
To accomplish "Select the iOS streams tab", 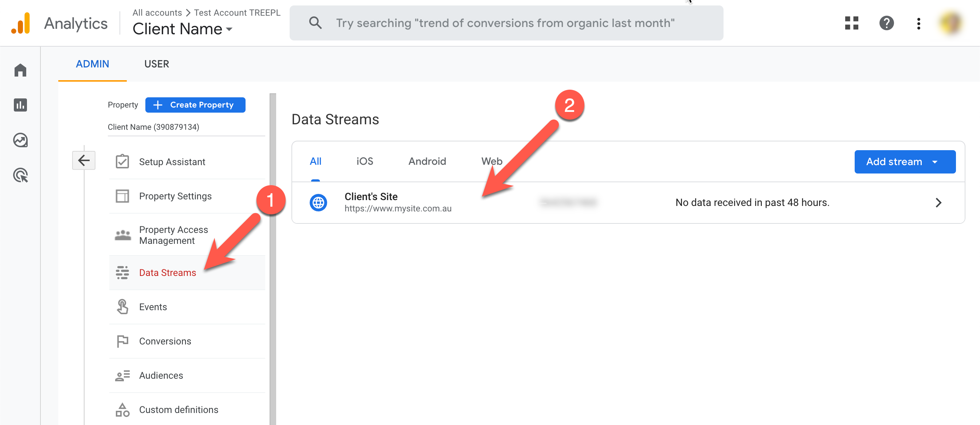I will point(364,161).
